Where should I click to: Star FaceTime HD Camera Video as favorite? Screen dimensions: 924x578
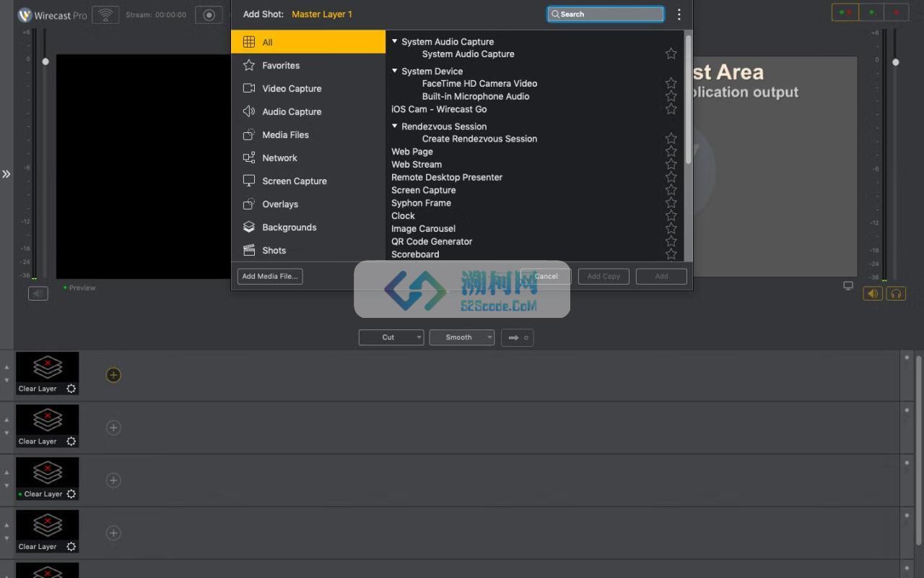pyautogui.click(x=671, y=83)
